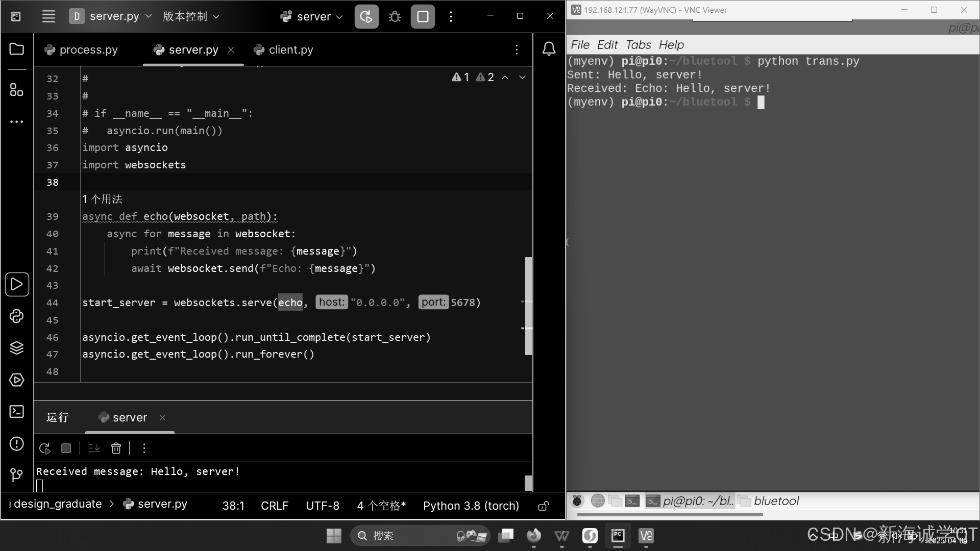Clear run console with trash icon
This screenshot has height=551, width=980.
tap(116, 448)
